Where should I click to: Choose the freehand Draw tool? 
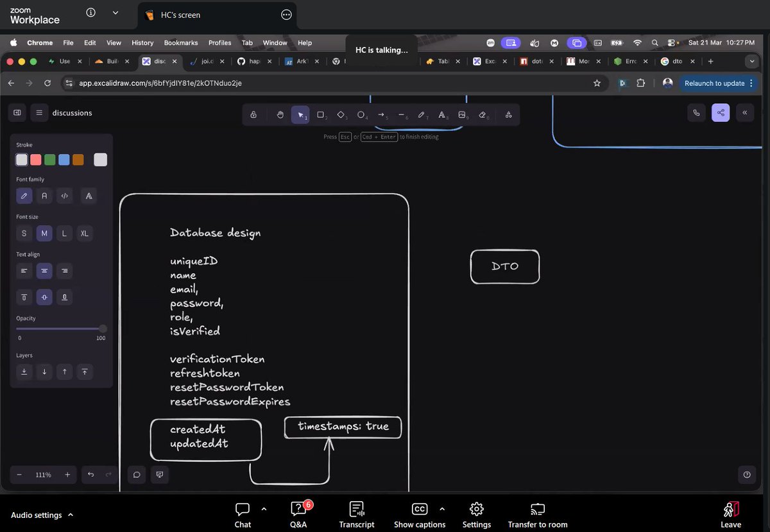point(422,114)
